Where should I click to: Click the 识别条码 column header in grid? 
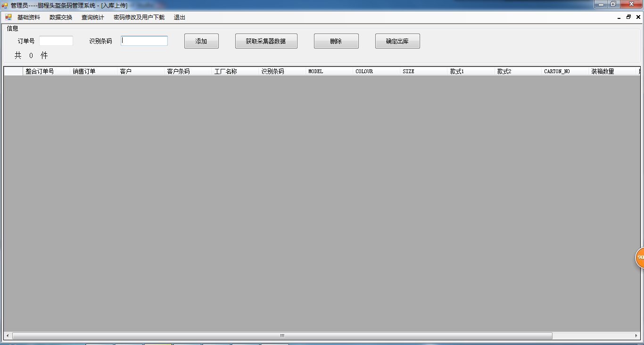[282, 71]
